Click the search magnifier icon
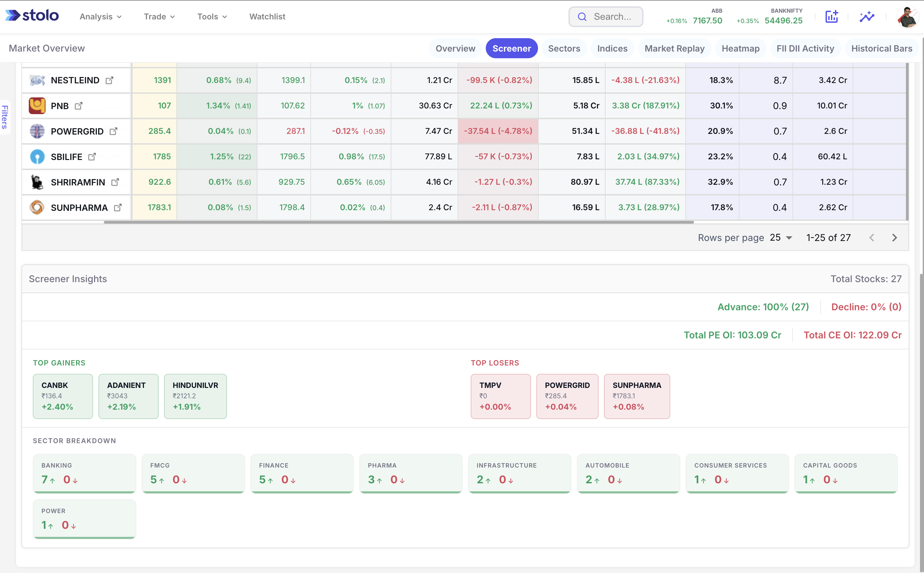Viewport: 924px width, 573px height. coord(582,17)
